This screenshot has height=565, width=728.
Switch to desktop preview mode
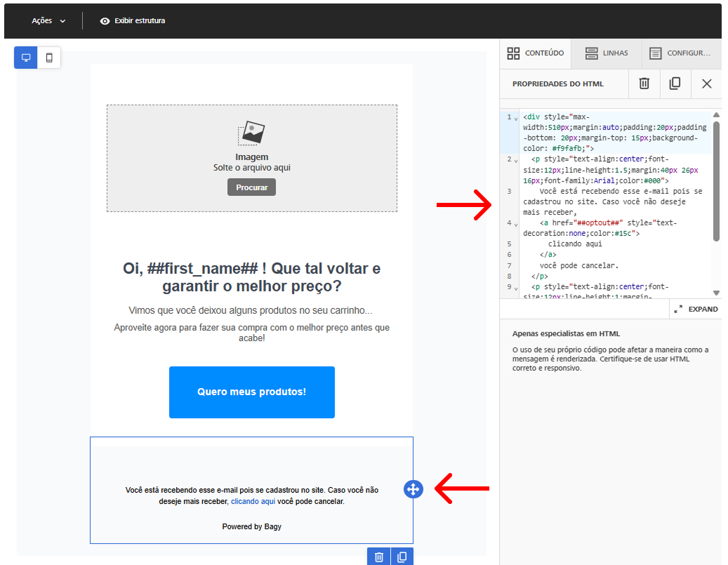tap(25, 58)
